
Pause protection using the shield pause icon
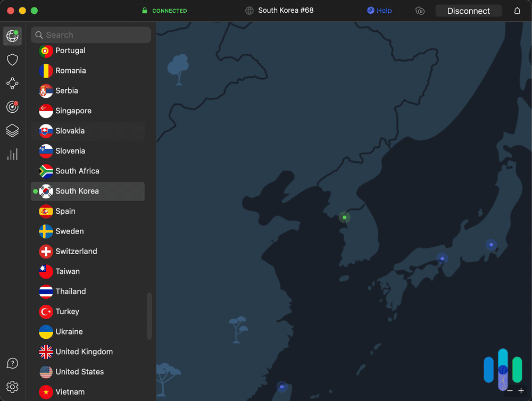(x=420, y=11)
